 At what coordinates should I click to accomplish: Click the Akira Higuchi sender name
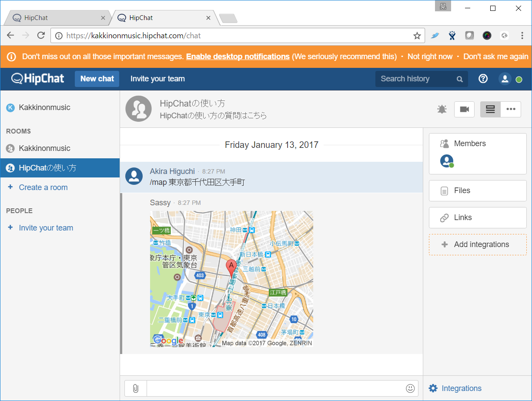pos(172,171)
